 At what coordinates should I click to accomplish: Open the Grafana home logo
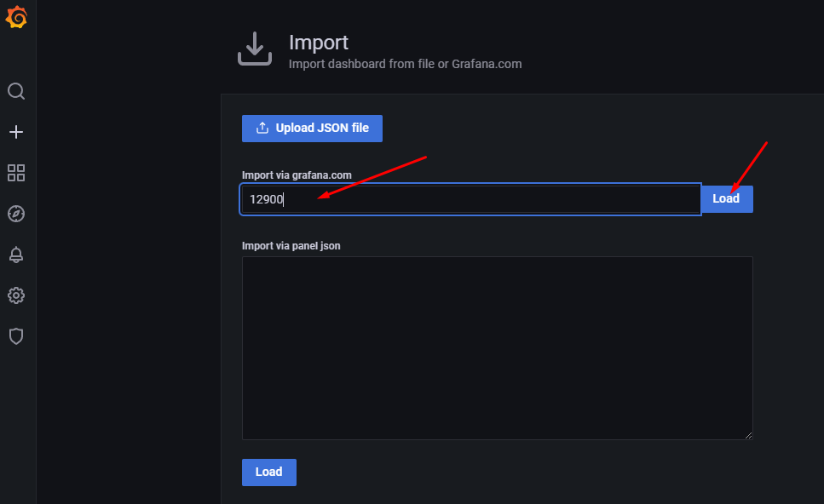(x=16, y=17)
